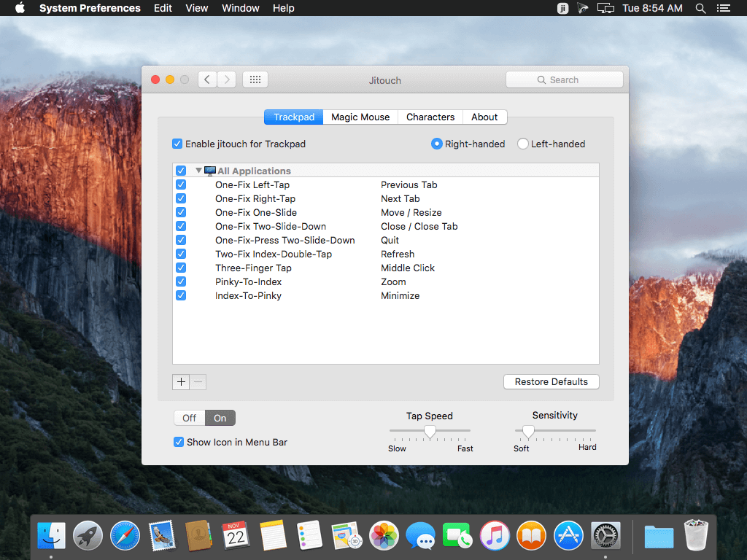The width and height of the screenshot is (747, 560).
Task: Open Finder from the Dock
Action: point(51,535)
